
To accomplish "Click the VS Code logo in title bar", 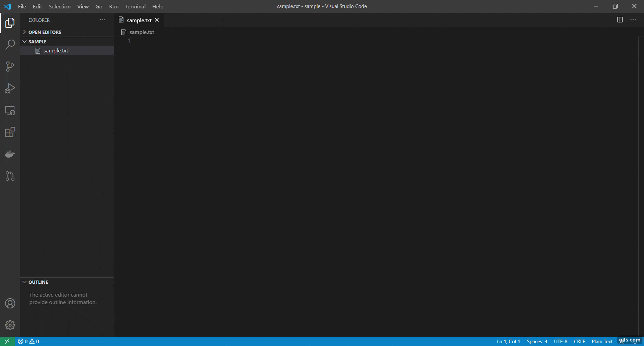I will pyautogui.click(x=7, y=6).
